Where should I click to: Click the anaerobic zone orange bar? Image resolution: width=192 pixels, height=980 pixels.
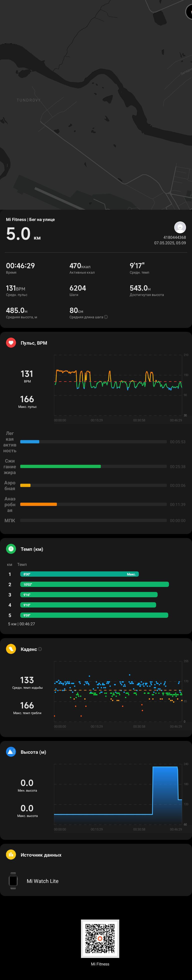[x=38, y=504]
